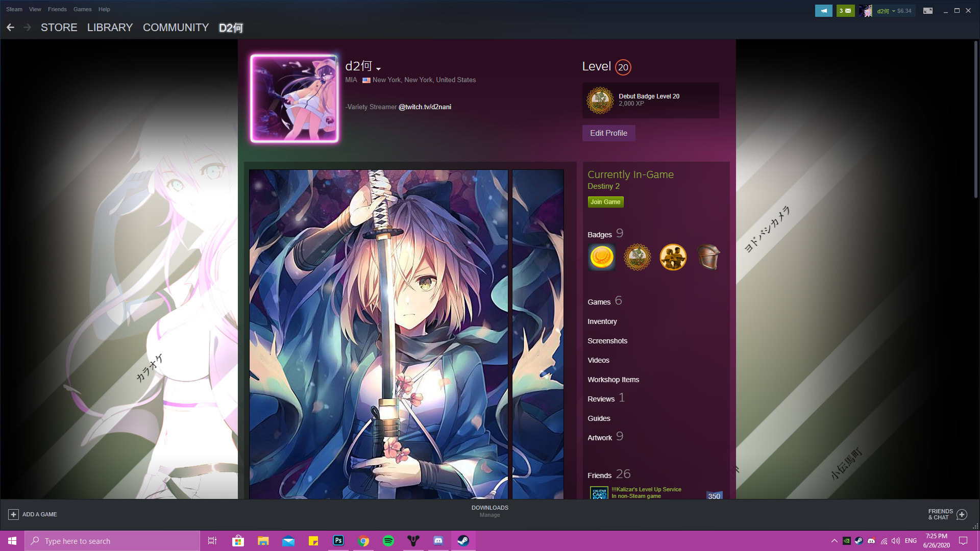Click the Twitch link @twitch.tv/d2nani

[x=424, y=107]
